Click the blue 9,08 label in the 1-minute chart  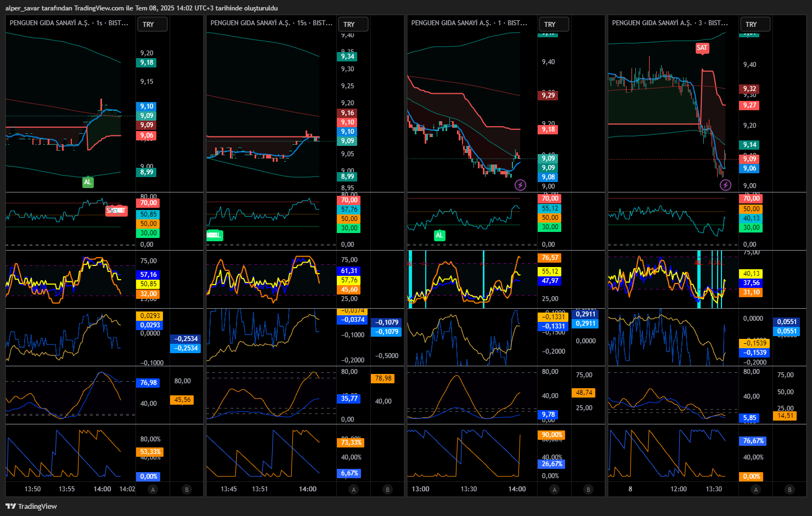[548, 177]
